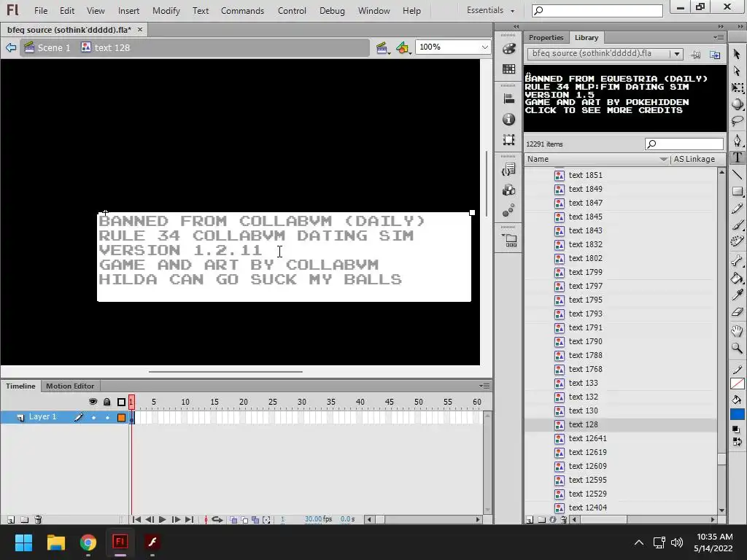Toggle the loop playback button
747x560 pixels.
[217, 519]
